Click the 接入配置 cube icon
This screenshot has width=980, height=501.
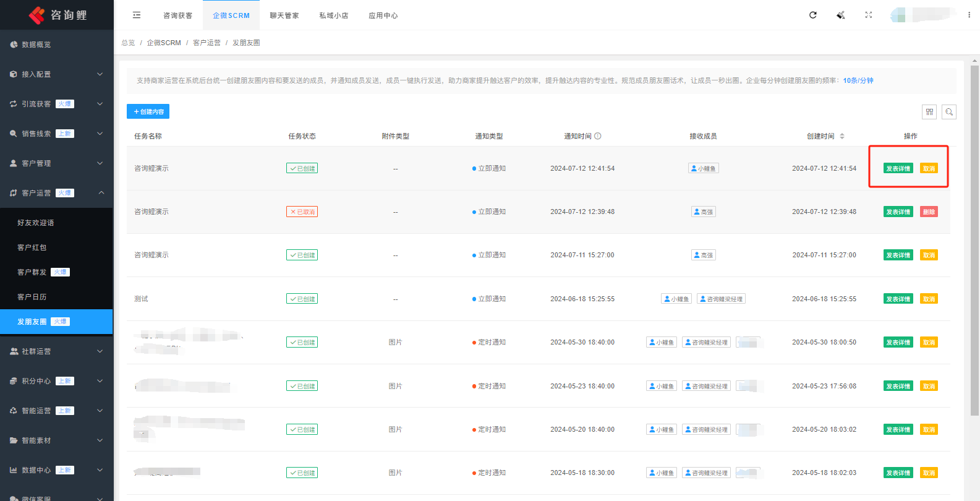(x=14, y=74)
